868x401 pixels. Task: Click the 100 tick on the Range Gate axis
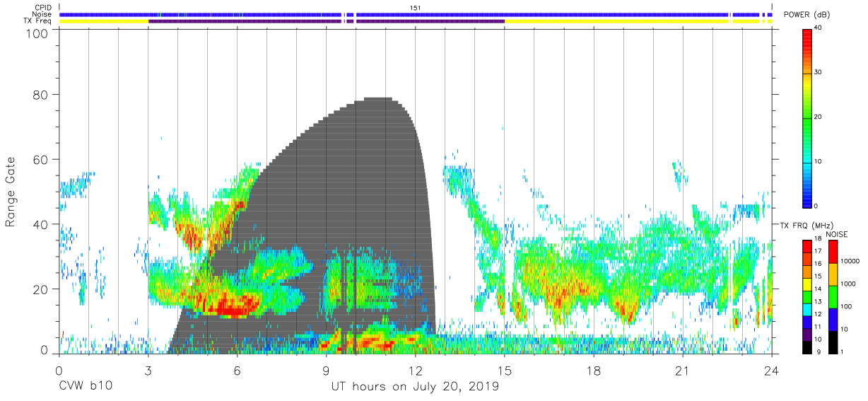[x=37, y=34]
